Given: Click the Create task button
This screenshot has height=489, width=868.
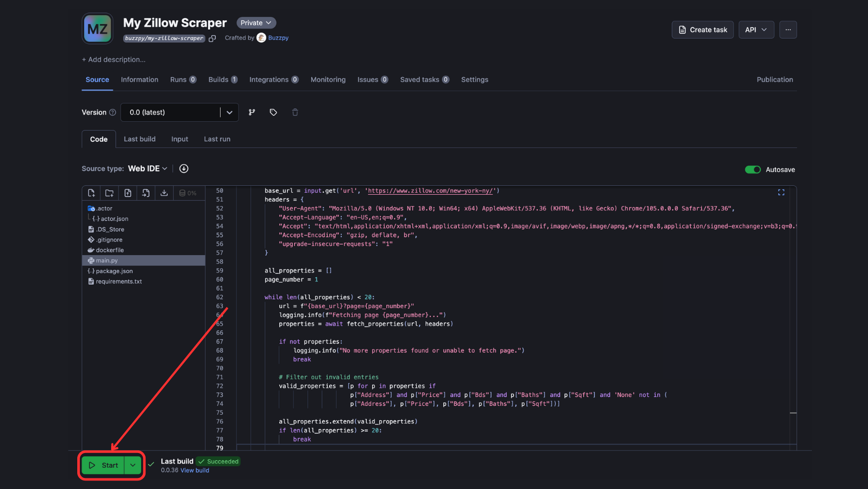Looking at the screenshot, I should (702, 30).
